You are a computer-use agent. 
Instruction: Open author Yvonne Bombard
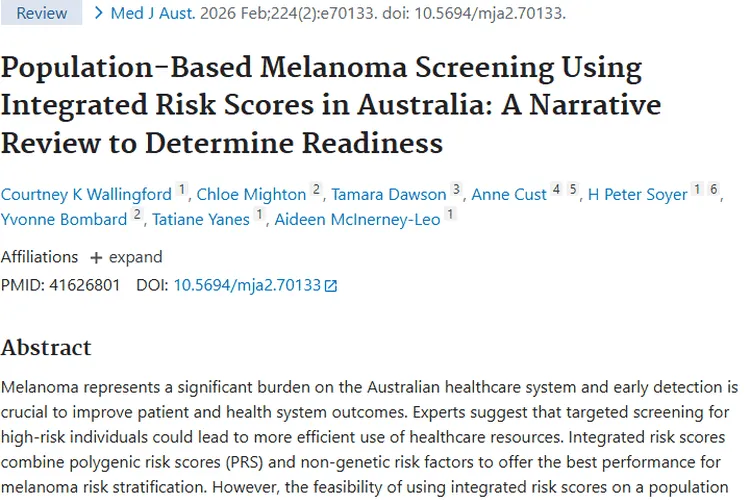point(64,219)
